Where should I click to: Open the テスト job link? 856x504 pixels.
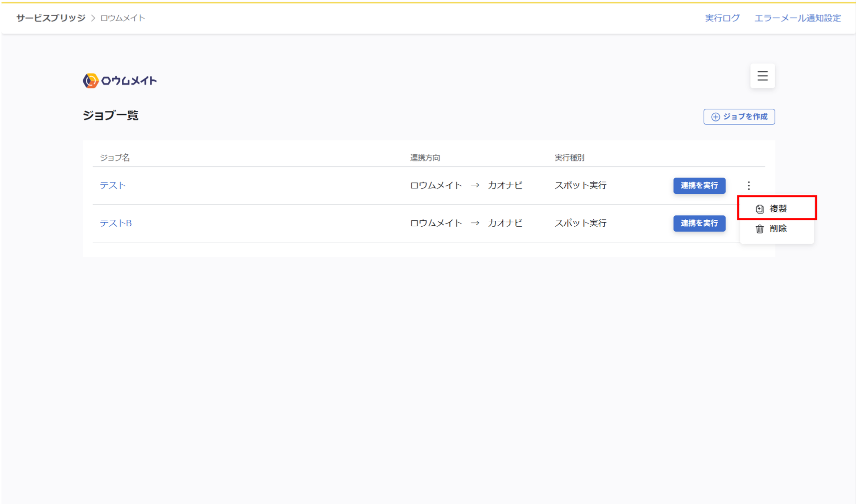click(113, 185)
